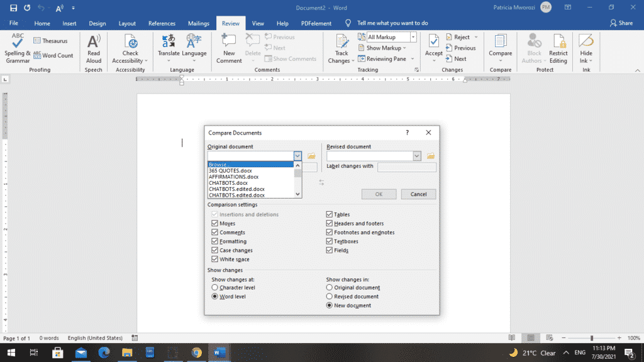Start Read Aloud

click(x=94, y=48)
